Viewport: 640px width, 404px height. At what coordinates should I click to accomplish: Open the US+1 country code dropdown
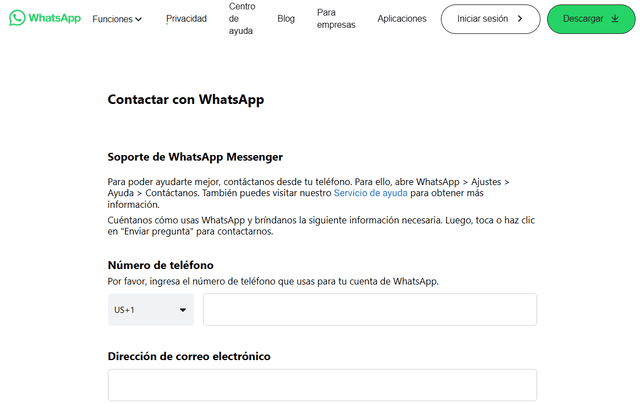click(150, 310)
